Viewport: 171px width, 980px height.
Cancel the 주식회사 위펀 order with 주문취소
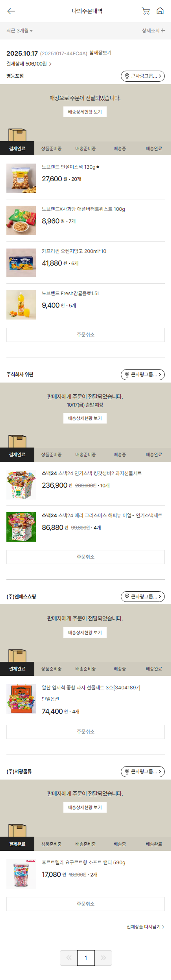(x=85, y=557)
